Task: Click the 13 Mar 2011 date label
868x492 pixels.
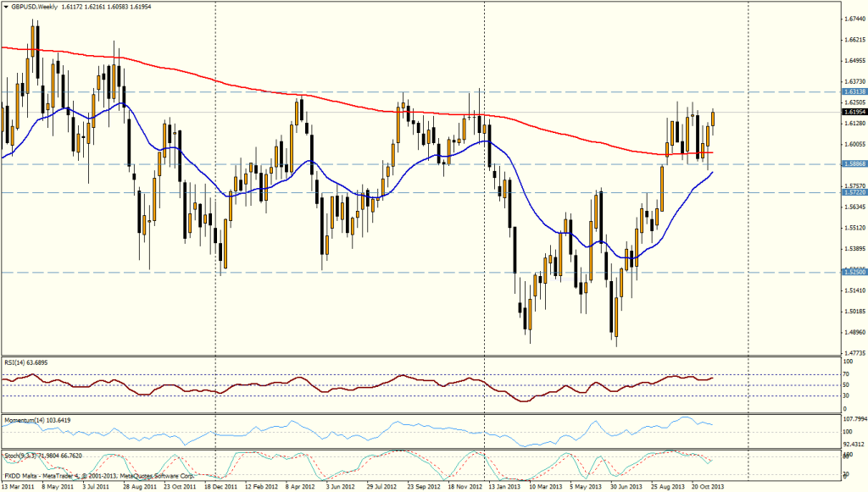Action: (x=19, y=488)
